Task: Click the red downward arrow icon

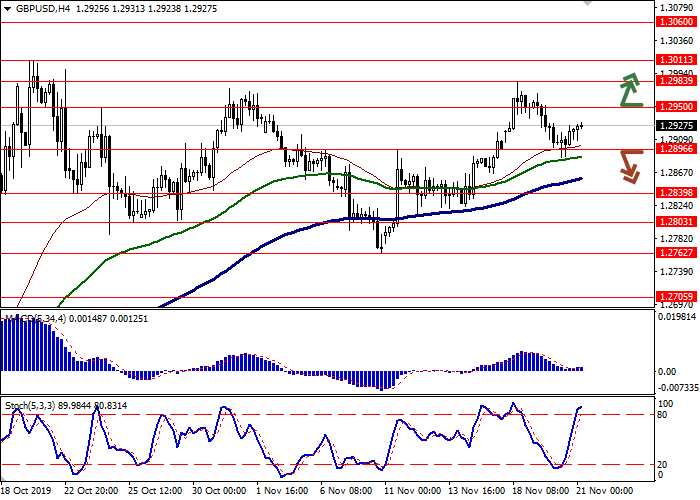Action: point(629,166)
